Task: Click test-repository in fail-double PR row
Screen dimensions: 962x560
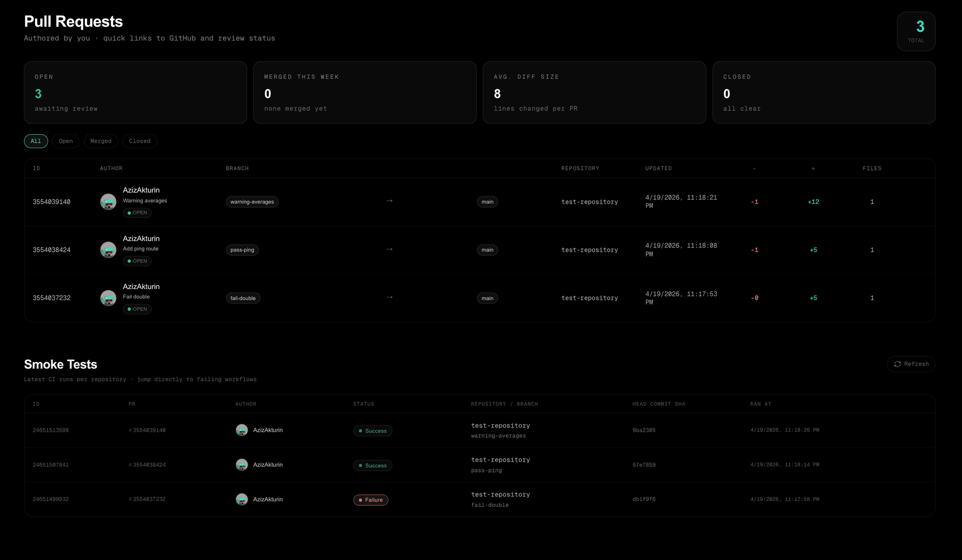Action: tap(590, 298)
